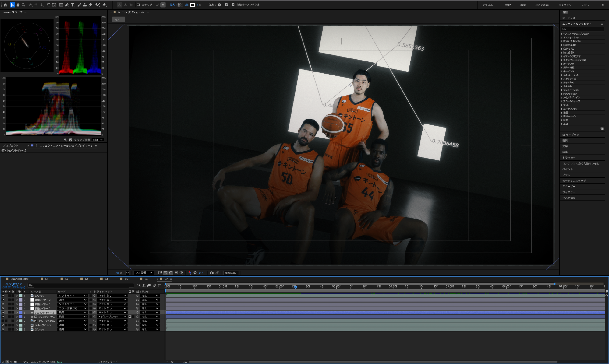Select the Puppet Pin tool
The height and width of the screenshot is (364, 609).
(x=104, y=5)
